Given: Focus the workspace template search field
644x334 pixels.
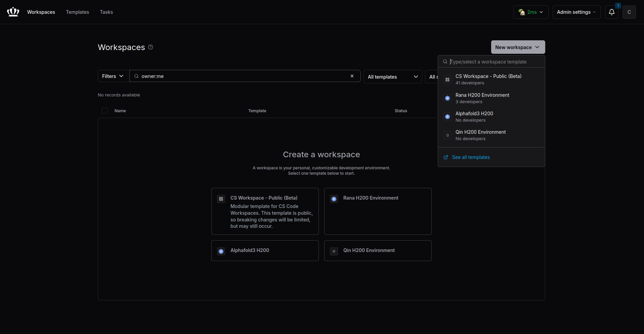Looking at the screenshot, I should [x=494, y=62].
